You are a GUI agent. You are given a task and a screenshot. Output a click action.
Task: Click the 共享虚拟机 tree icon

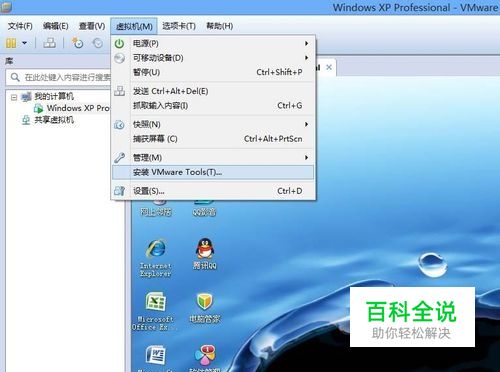pyautogui.click(x=26, y=120)
